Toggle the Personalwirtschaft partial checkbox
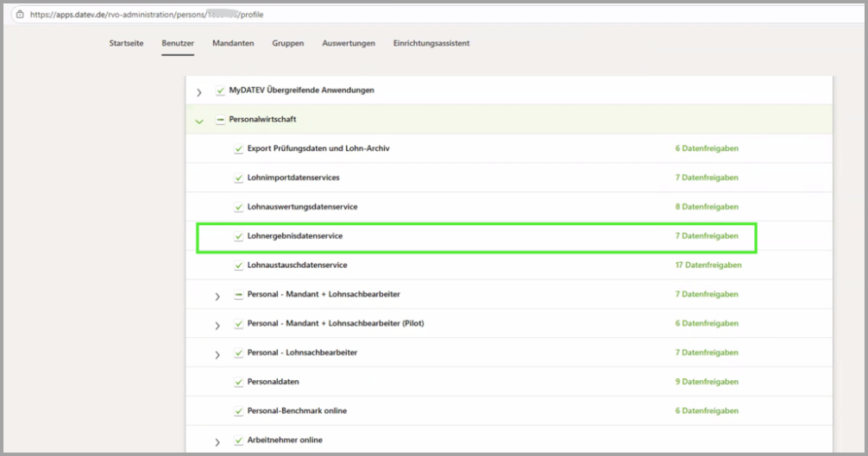 220,120
